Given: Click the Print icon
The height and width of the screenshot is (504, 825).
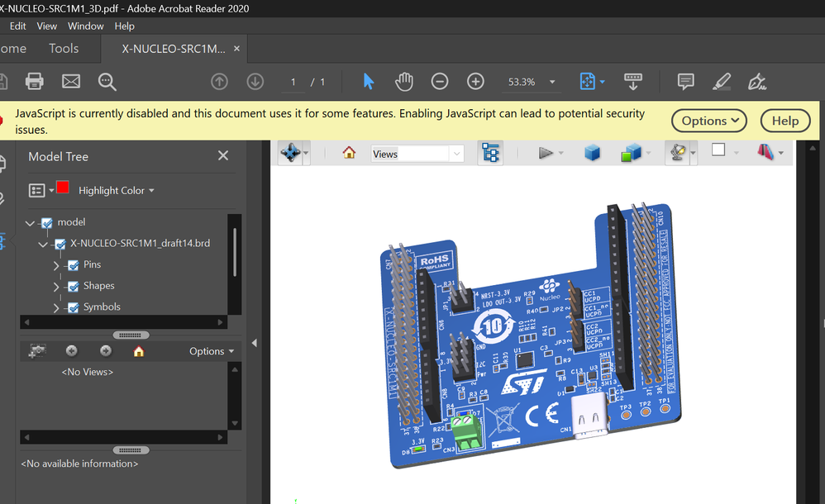Looking at the screenshot, I should point(34,82).
